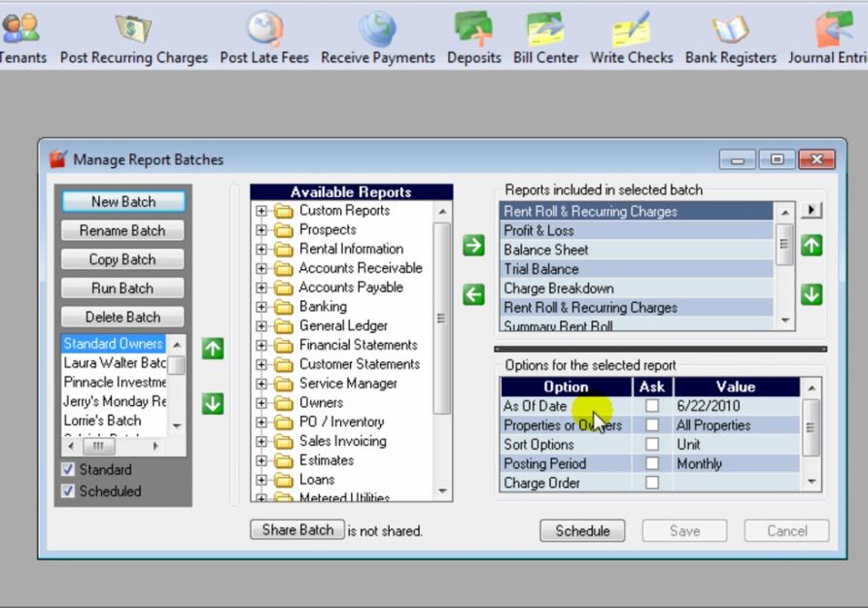
Task: Expand the Financial Statements tree node
Action: [261, 345]
